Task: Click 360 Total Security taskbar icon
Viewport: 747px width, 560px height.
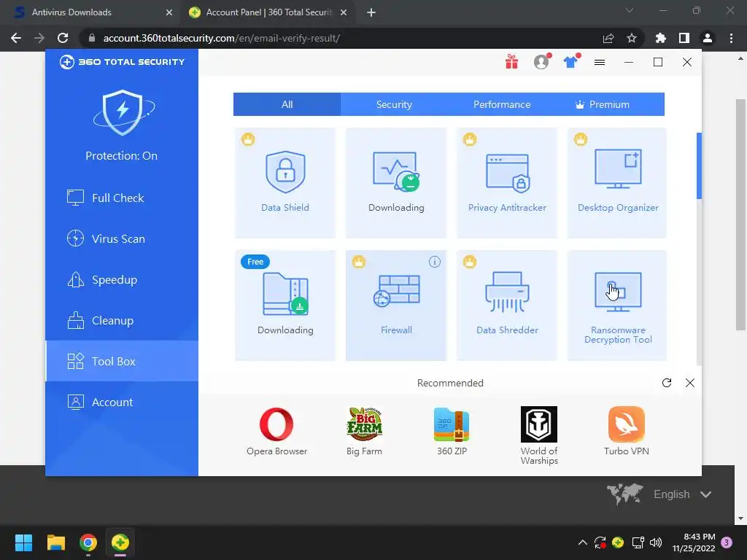Action: coord(120,542)
